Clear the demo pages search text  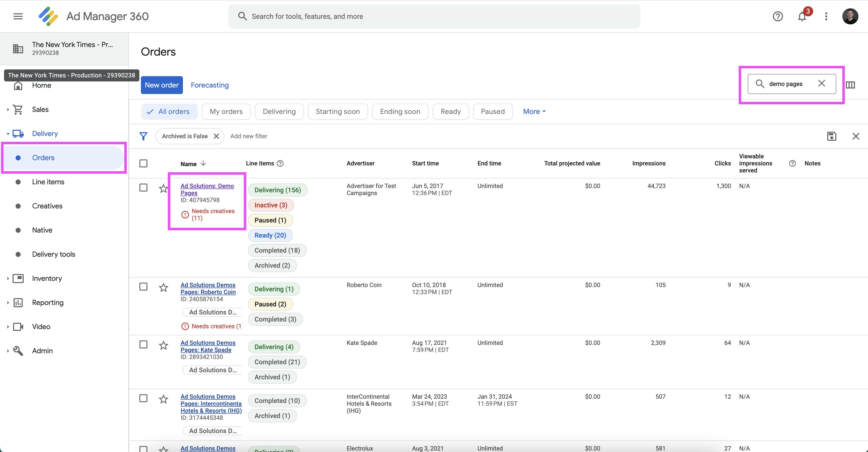pos(821,83)
